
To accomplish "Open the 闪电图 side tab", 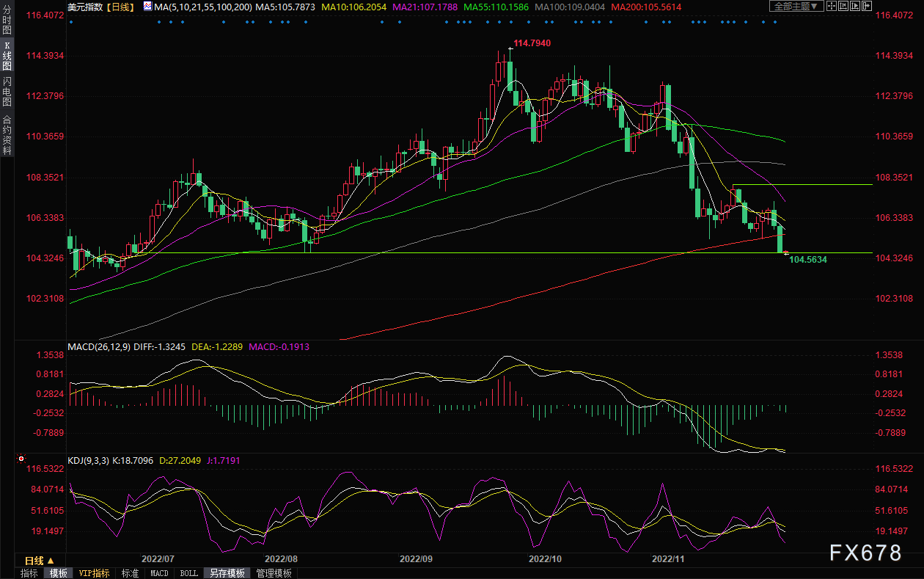I will click(7, 91).
